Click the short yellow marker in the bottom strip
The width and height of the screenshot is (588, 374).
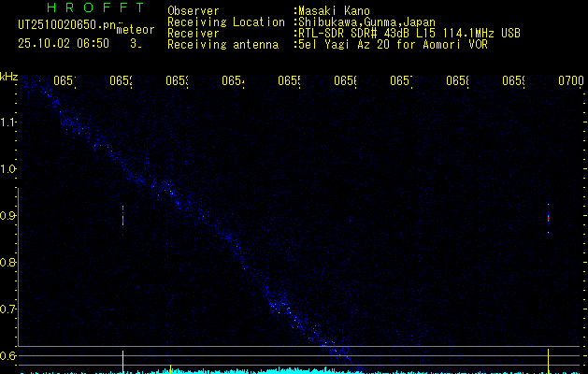tap(171, 368)
